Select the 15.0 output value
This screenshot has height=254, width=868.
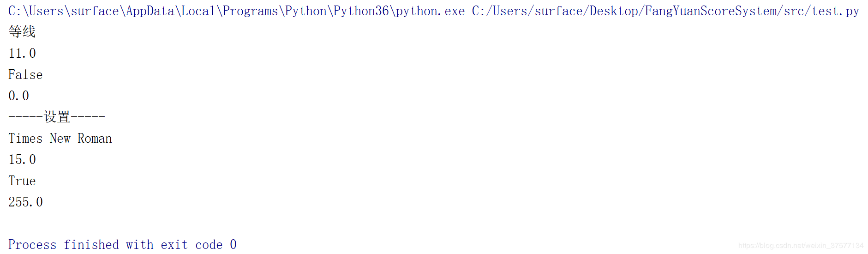point(22,160)
